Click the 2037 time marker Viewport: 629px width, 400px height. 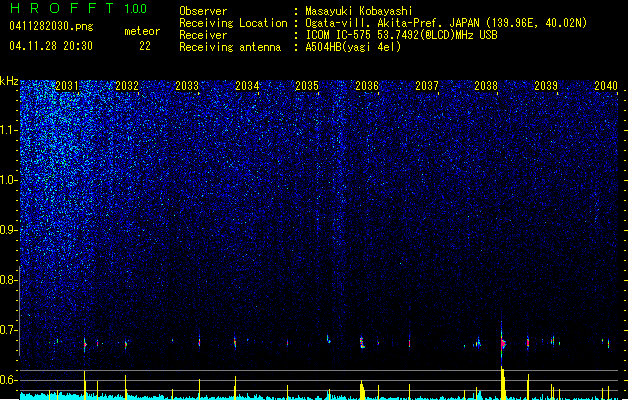[x=427, y=85]
